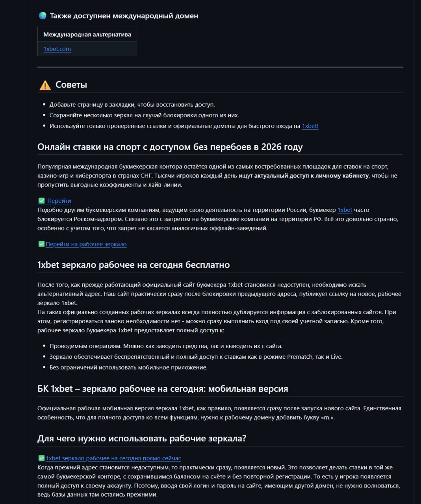The width and height of the screenshot is (421, 504).
Task: Click the Перейти link
Action: [59, 201]
